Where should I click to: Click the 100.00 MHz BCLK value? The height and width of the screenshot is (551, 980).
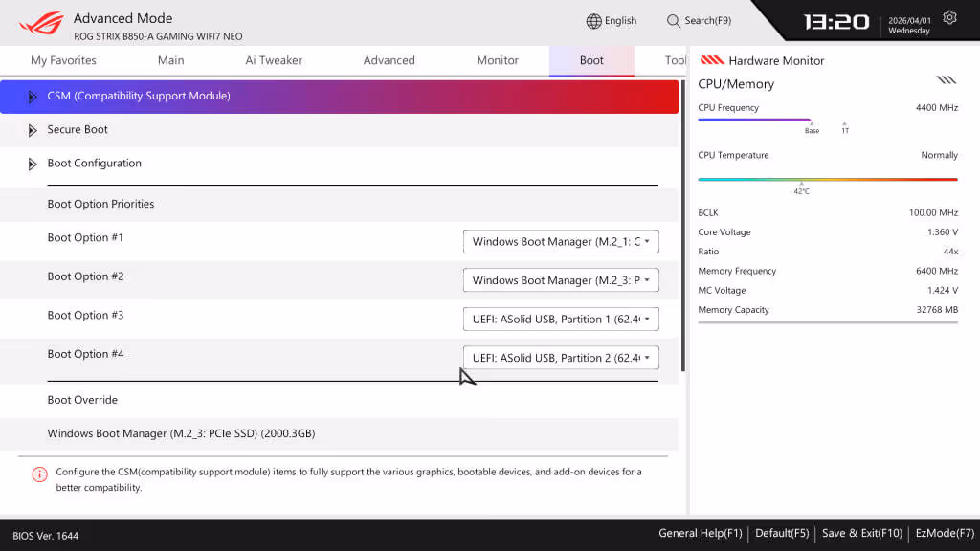pyautogui.click(x=933, y=212)
